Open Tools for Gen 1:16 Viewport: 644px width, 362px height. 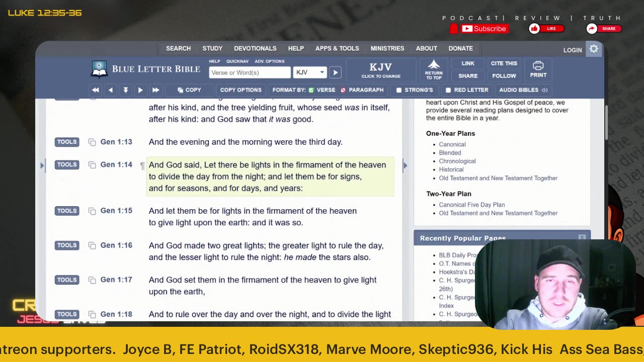67,245
